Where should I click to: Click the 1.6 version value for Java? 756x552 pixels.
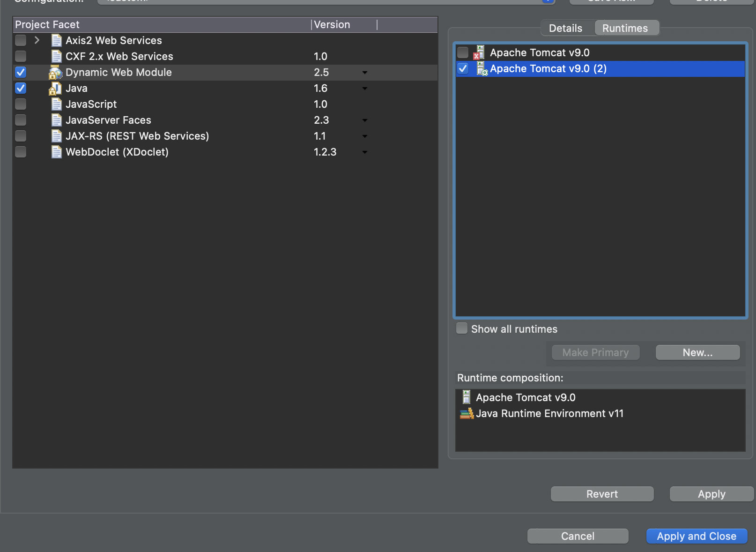click(x=320, y=88)
